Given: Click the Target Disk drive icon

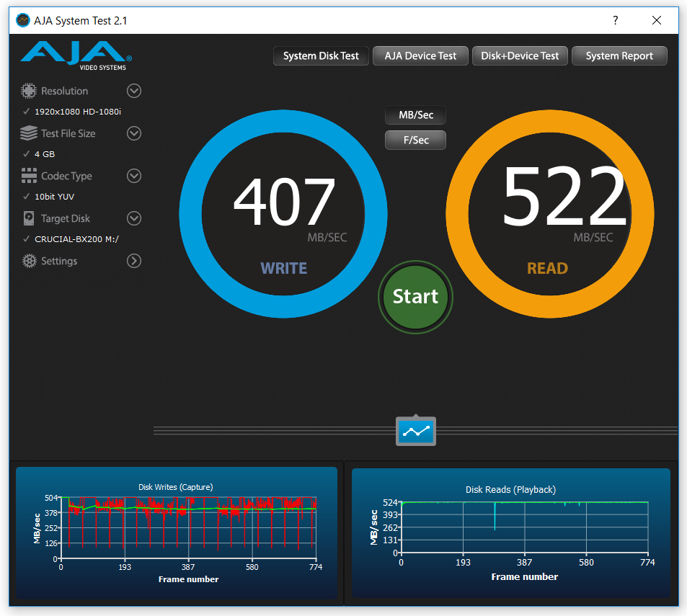Looking at the screenshot, I should click(x=29, y=218).
